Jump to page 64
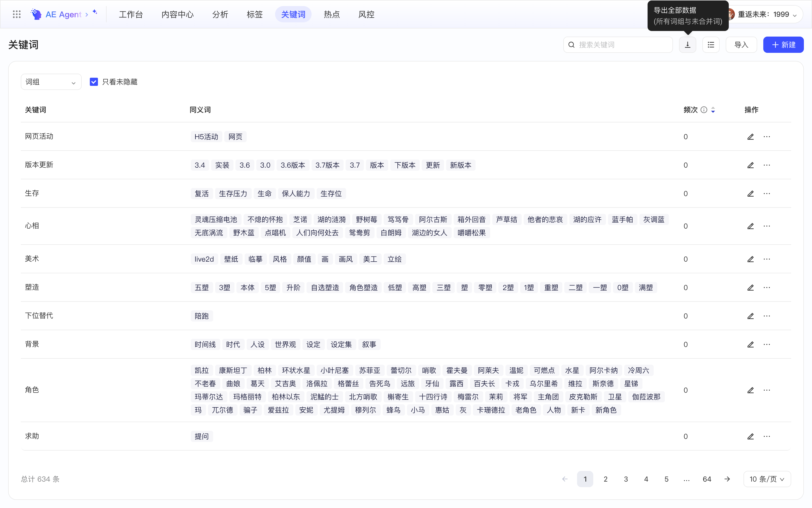The image size is (812, 508). [707, 479]
